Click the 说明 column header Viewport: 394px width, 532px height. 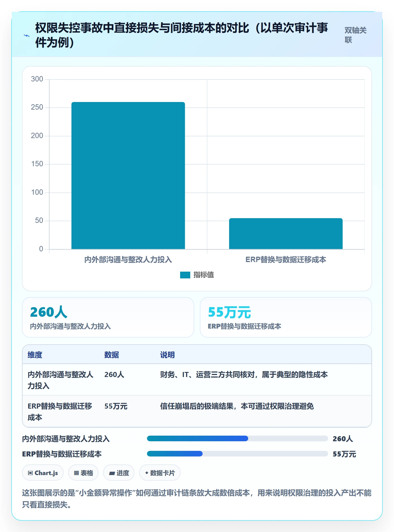click(167, 355)
